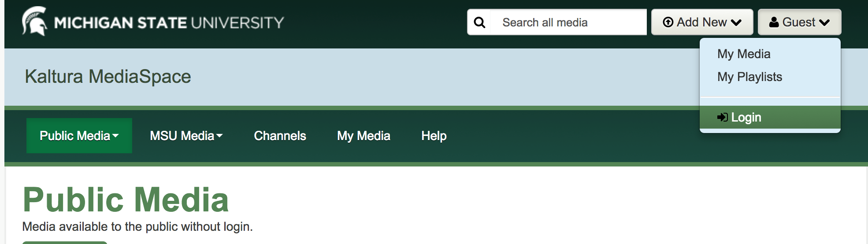Open the Channels navigation tab
This screenshot has height=244, width=868.
click(x=280, y=136)
